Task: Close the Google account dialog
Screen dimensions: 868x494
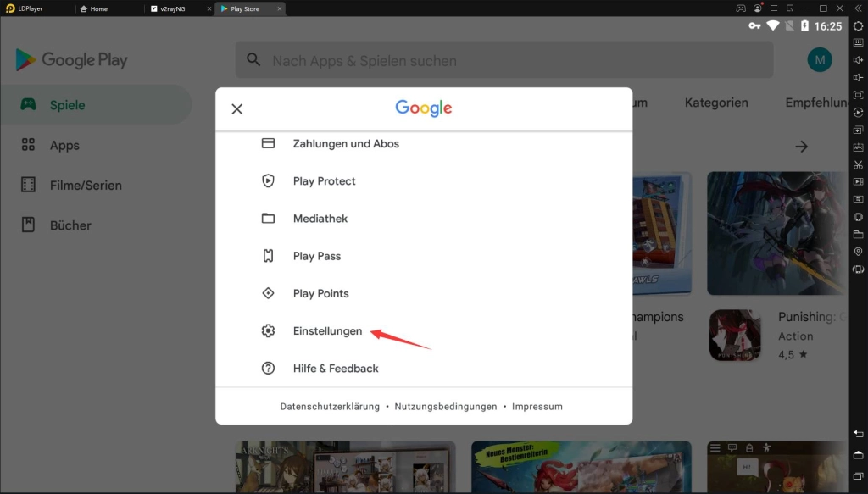Action: point(237,109)
